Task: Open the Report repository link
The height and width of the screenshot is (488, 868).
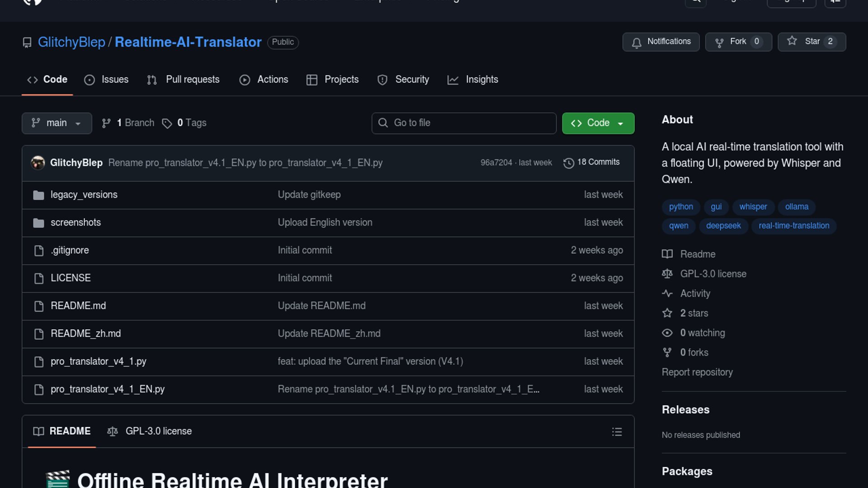Action: [x=697, y=372]
